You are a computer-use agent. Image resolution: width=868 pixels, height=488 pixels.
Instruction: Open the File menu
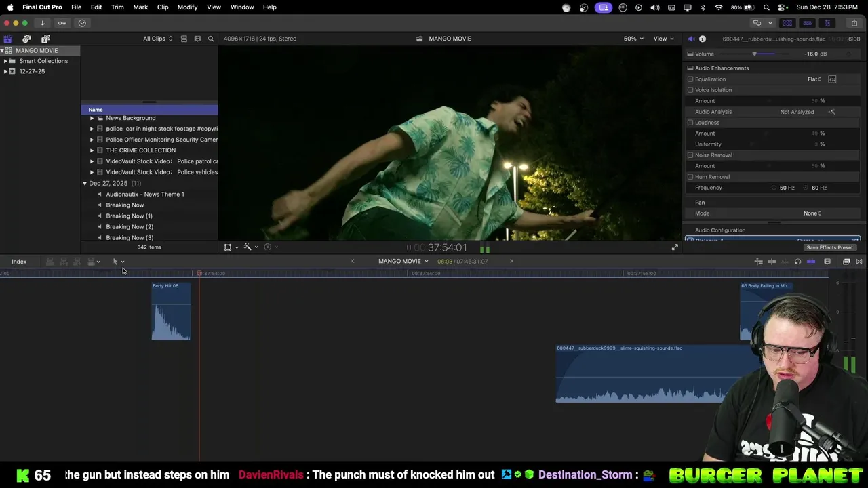click(x=77, y=7)
